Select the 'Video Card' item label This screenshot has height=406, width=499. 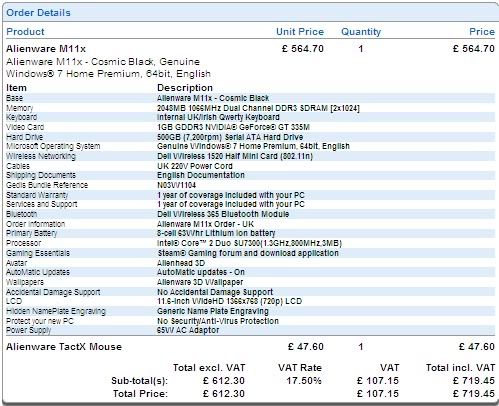(x=25, y=127)
